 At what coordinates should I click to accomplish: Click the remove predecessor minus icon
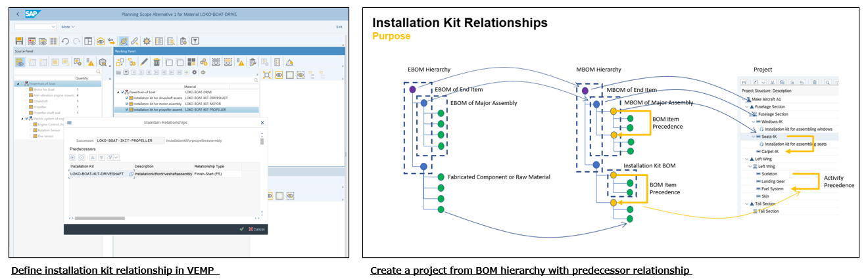tap(82, 158)
